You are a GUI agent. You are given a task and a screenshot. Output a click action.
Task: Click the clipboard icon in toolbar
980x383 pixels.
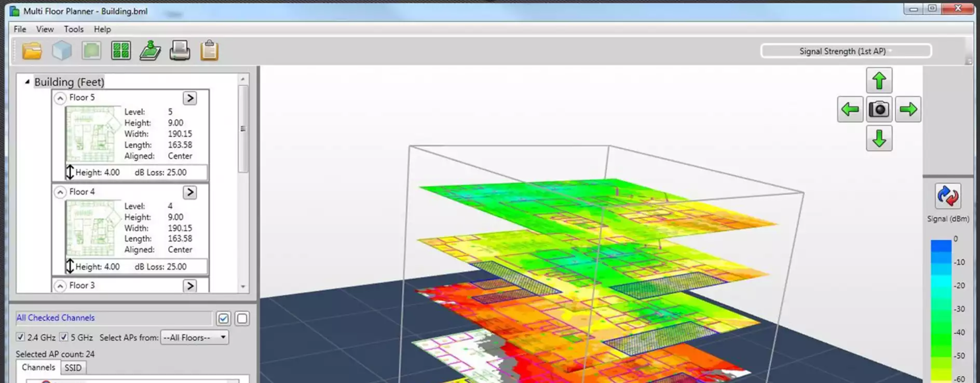[209, 51]
